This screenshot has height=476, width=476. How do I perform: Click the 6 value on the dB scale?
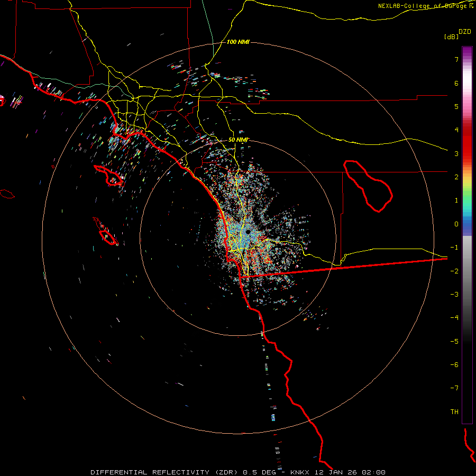coord(456,83)
